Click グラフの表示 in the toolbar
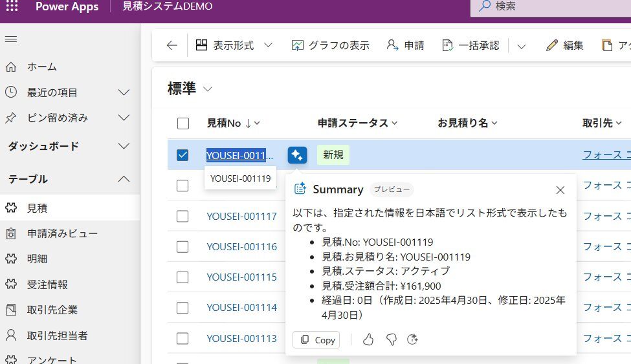This screenshot has height=364, width=631. click(330, 45)
